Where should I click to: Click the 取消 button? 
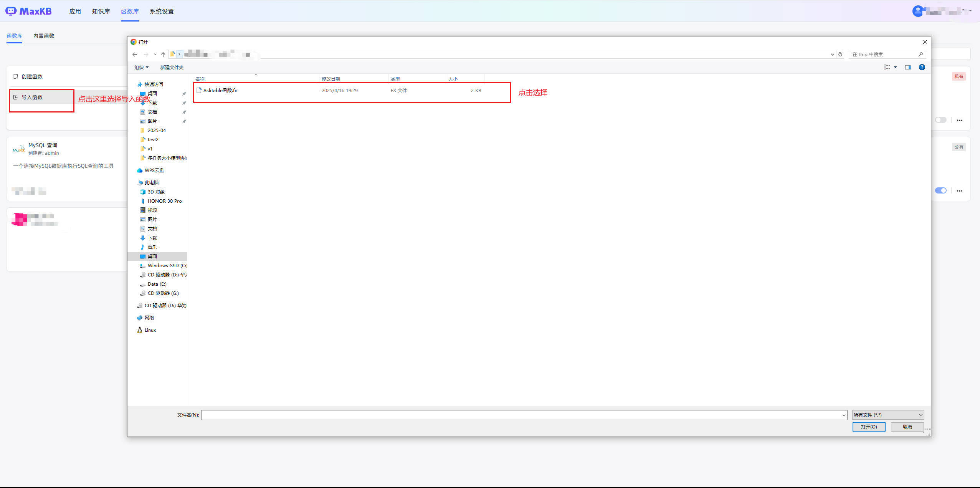pyautogui.click(x=907, y=427)
